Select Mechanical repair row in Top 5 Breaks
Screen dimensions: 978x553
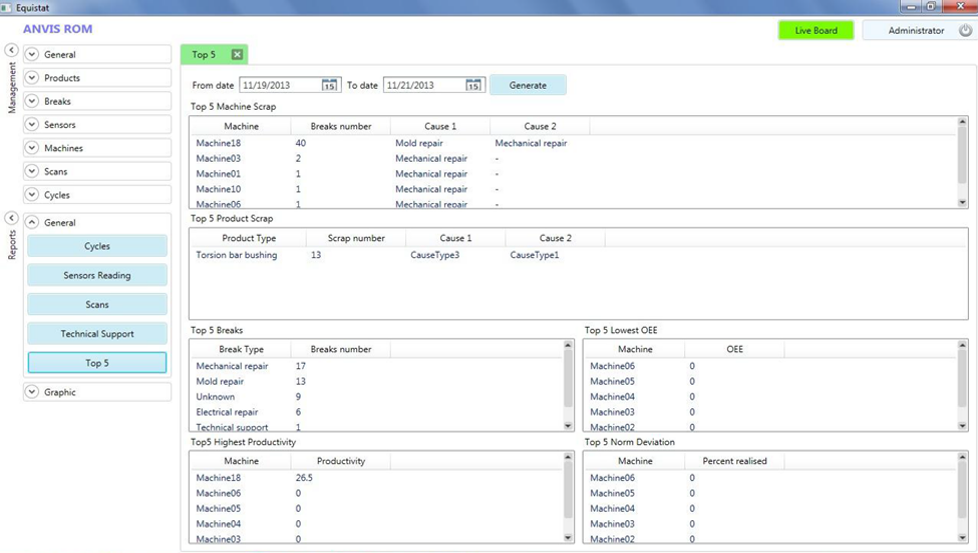point(377,366)
